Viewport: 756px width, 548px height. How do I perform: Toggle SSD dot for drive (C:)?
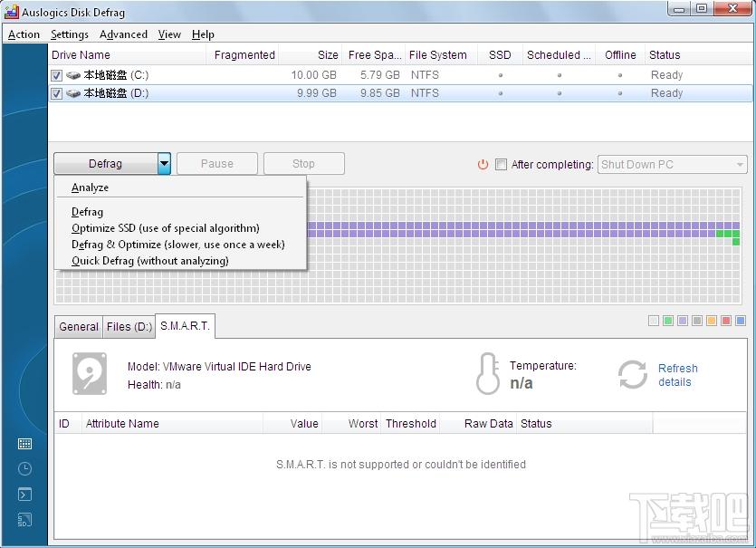[x=501, y=75]
